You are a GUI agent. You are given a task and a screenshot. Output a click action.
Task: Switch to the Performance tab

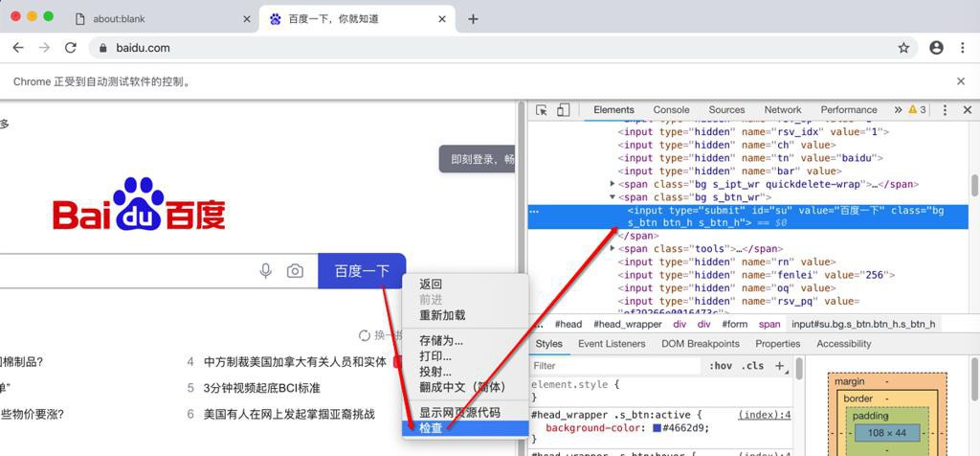pyautogui.click(x=849, y=109)
